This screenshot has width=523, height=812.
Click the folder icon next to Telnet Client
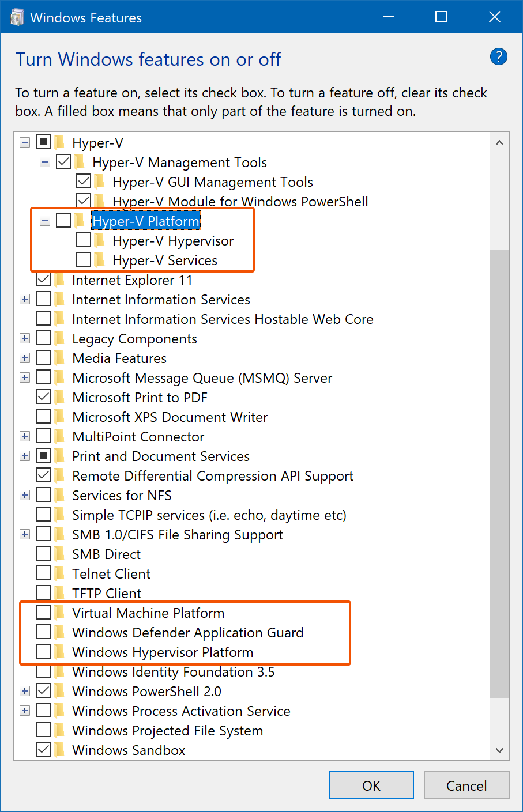click(x=59, y=573)
